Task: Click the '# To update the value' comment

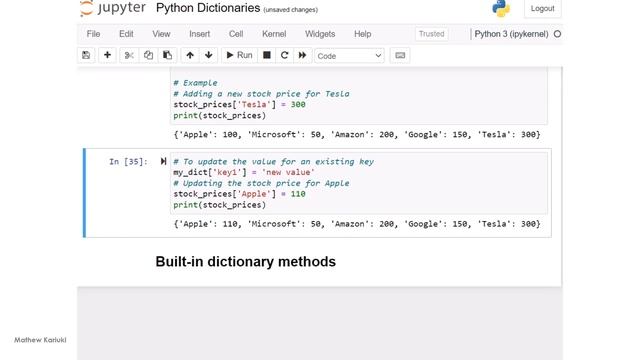Action: click(x=273, y=162)
